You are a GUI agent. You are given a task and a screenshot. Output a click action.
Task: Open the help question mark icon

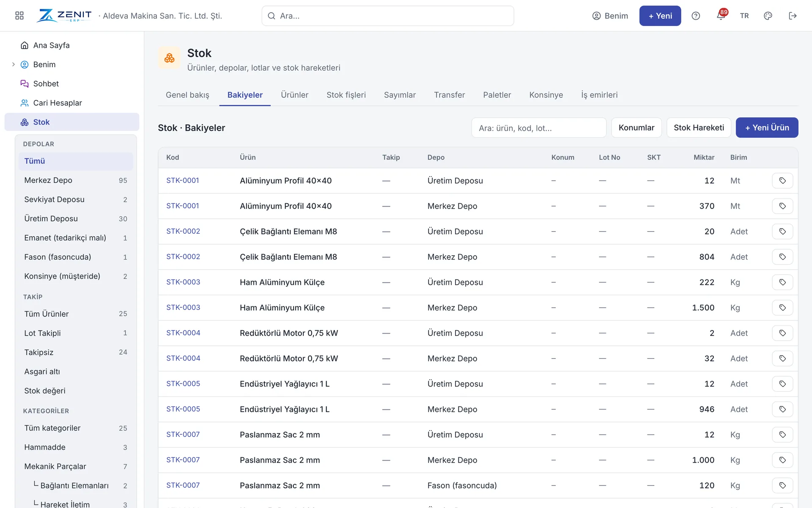click(696, 16)
